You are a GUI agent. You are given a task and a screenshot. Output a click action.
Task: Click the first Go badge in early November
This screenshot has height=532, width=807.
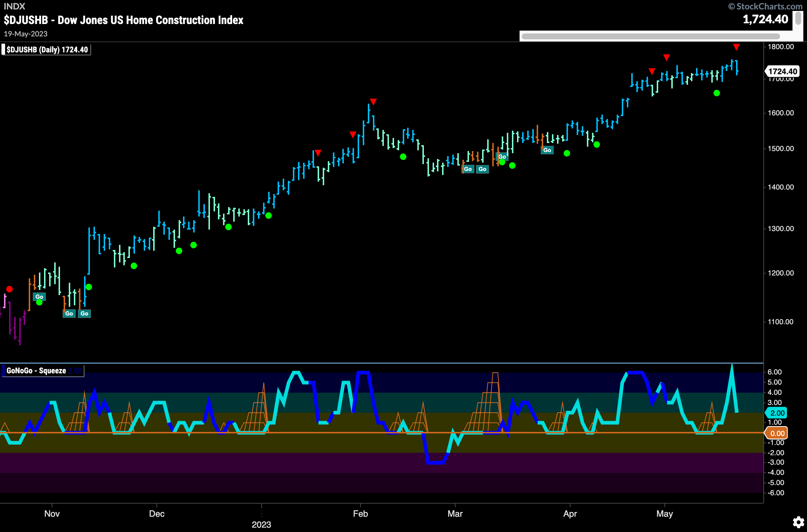pos(69,313)
